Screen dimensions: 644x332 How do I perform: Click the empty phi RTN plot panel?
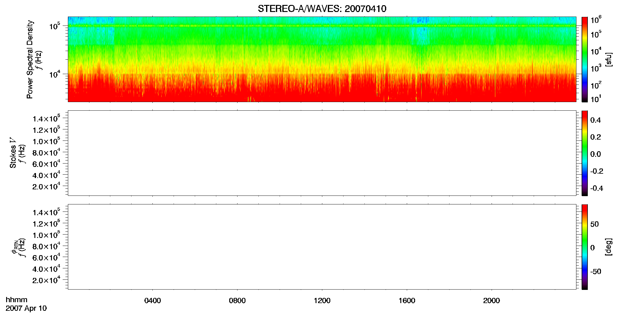pos(322,247)
